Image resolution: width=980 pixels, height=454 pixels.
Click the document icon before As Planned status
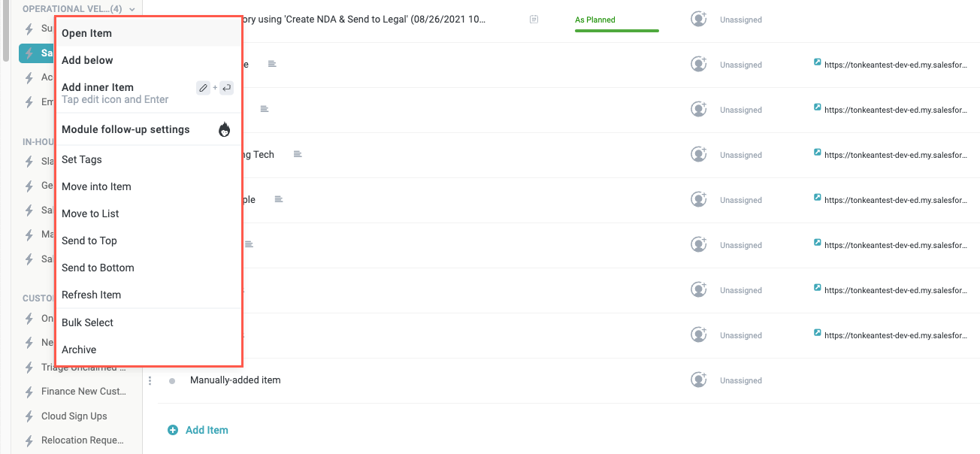coord(534,20)
